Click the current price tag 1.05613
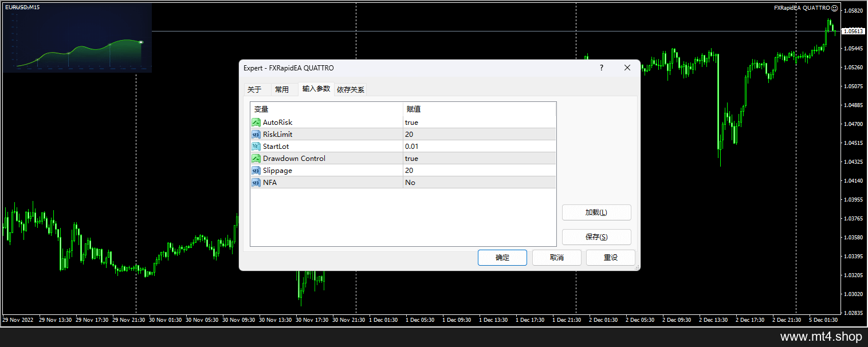Viewport: 868px width, 347px height. tap(854, 31)
